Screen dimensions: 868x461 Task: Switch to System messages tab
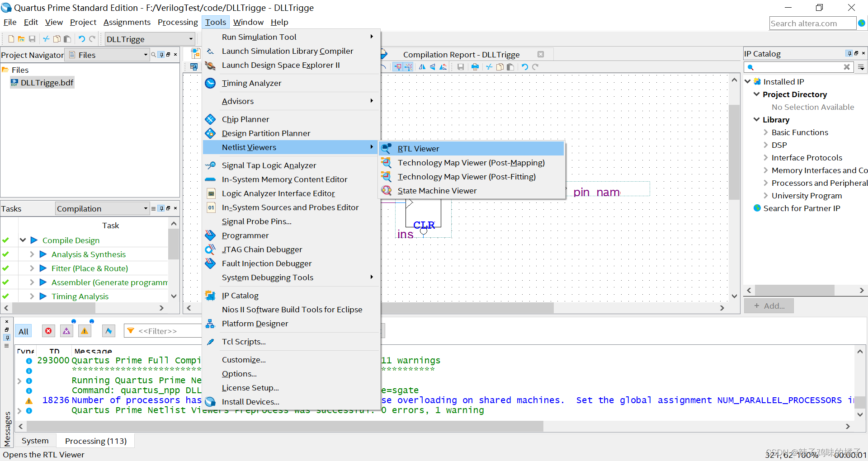click(x=35, y=441)
